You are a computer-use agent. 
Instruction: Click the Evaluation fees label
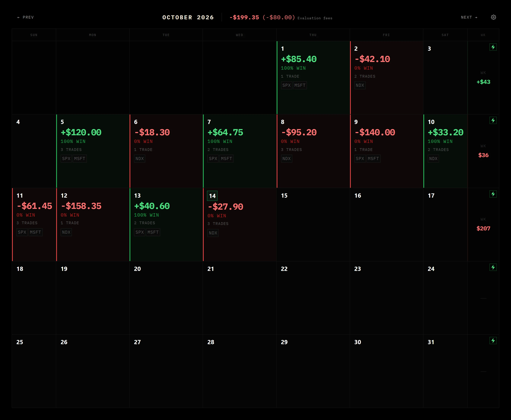click(315, 18)
